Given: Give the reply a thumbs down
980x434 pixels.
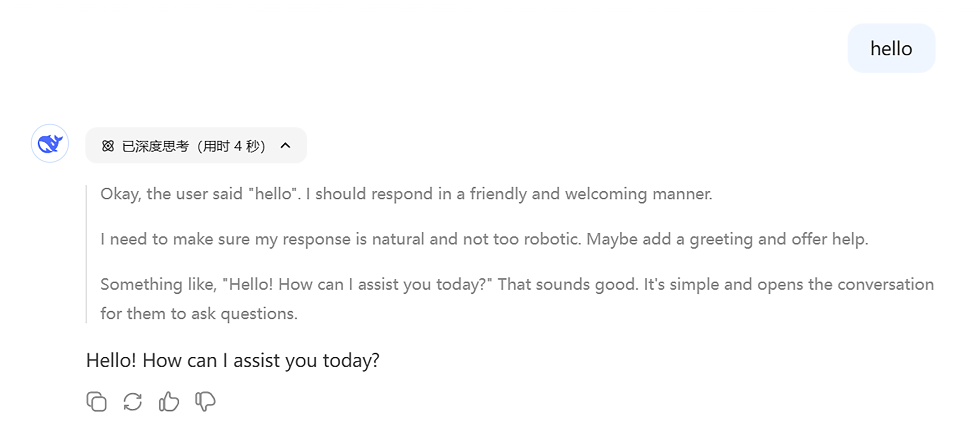Looking at the screenshot, I should click(205, 402).
